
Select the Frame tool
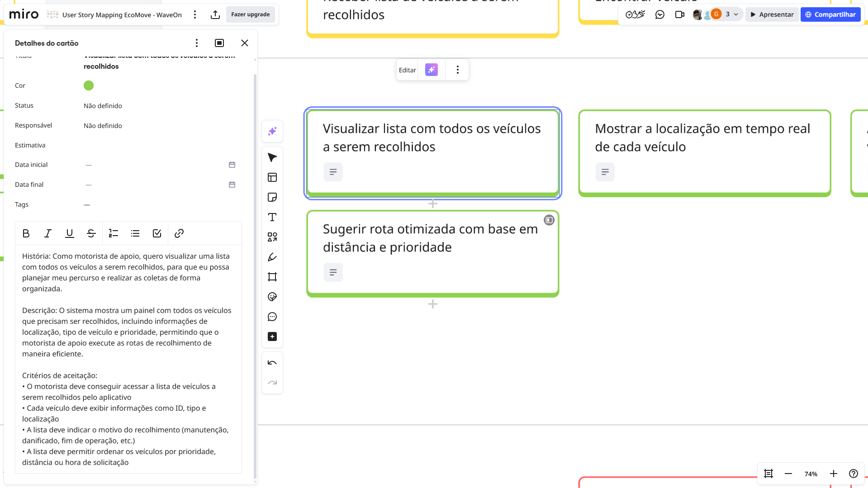(x=272, y=277)
